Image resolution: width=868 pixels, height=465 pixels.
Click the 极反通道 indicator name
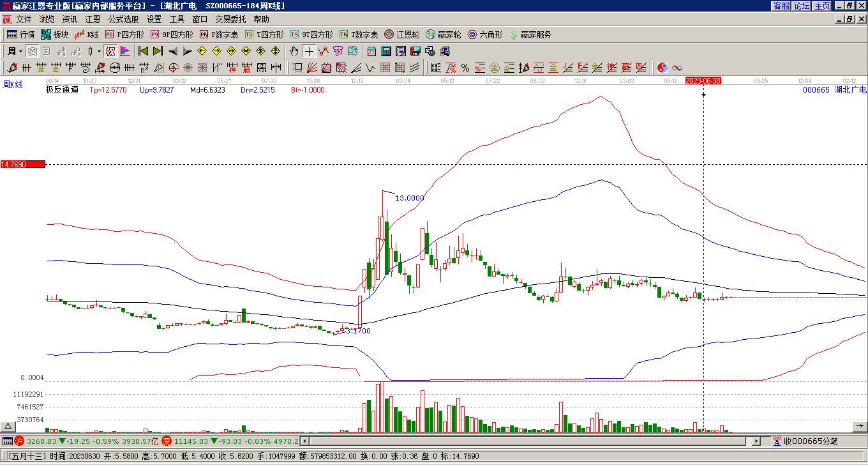click(62, 90)
